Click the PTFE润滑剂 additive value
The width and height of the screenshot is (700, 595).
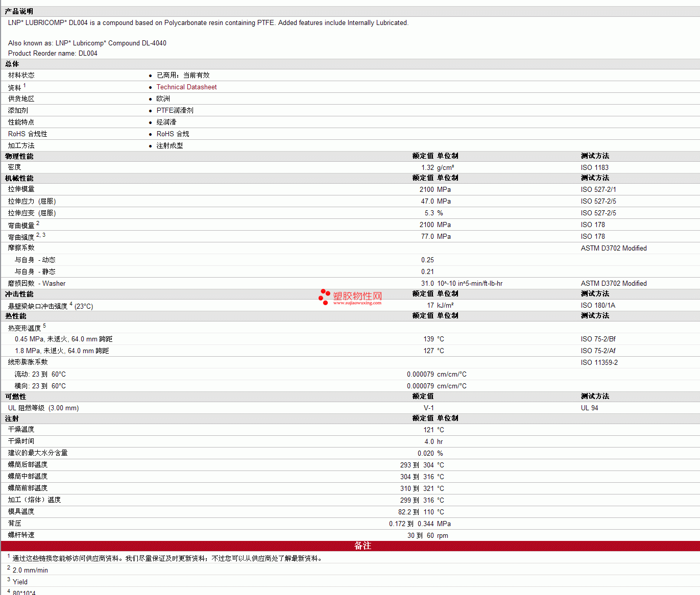point(175,111)
